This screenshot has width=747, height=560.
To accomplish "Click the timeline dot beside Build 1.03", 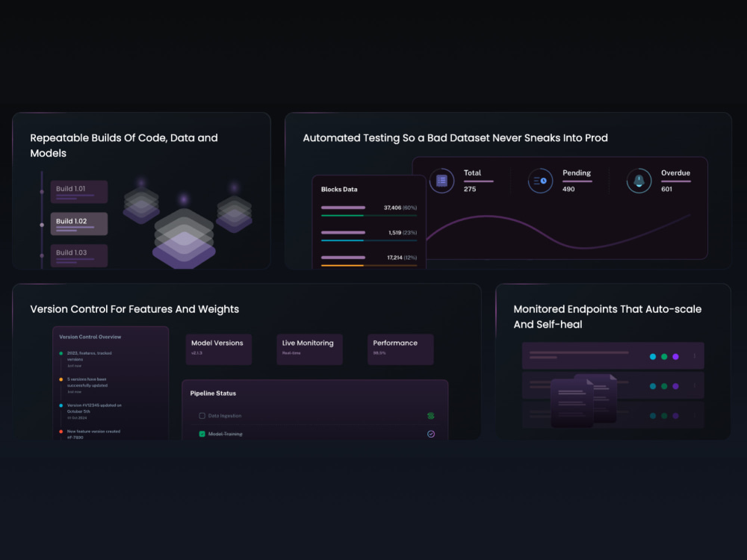I will point(42,255).
